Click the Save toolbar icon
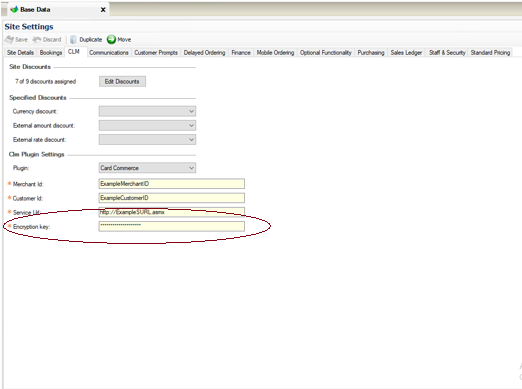 tap(9, 40)
